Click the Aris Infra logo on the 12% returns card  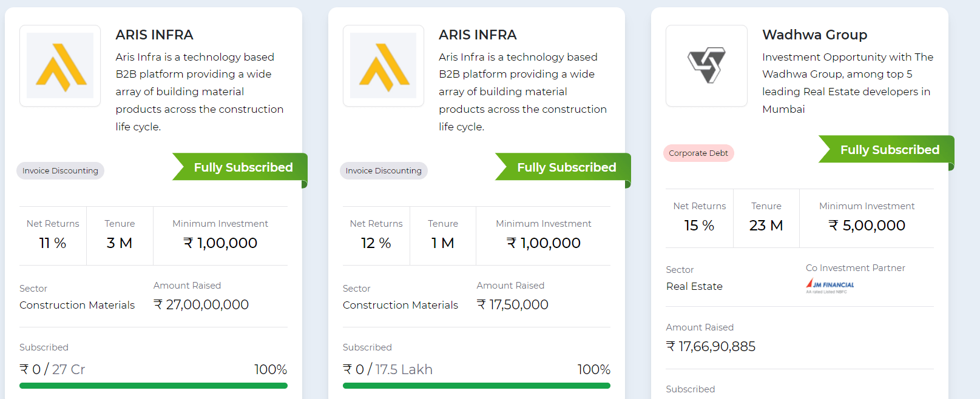click(x=384, y=65)
